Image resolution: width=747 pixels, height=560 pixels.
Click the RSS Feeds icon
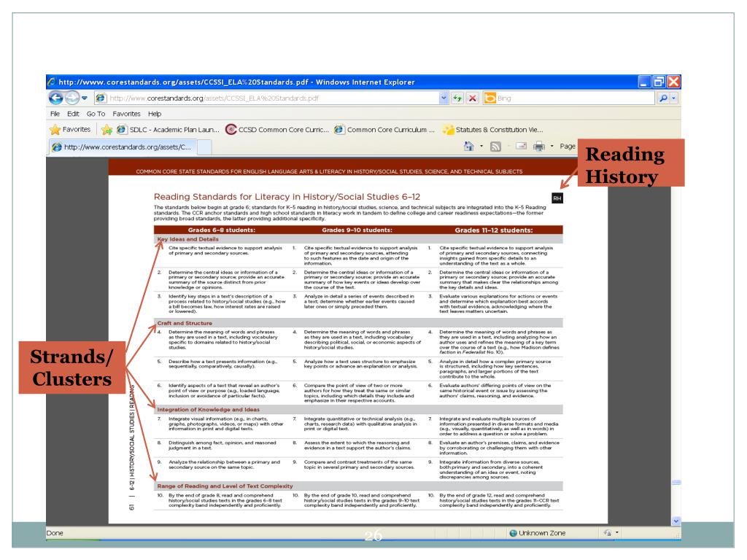(x=495, y=147)
